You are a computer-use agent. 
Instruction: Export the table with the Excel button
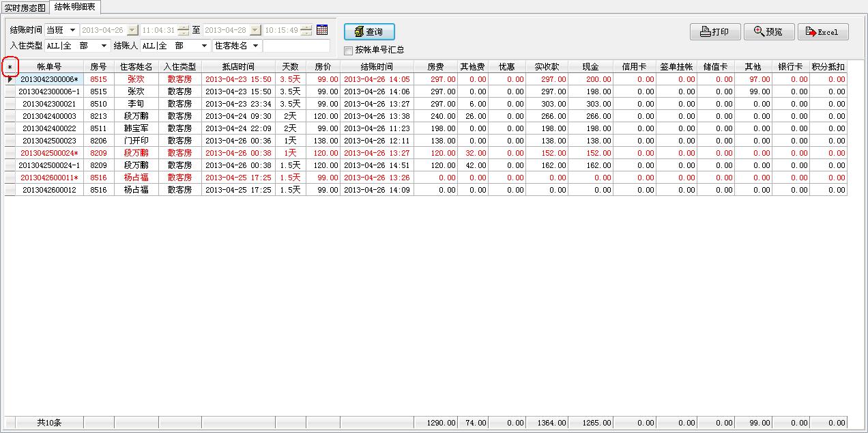824,31
